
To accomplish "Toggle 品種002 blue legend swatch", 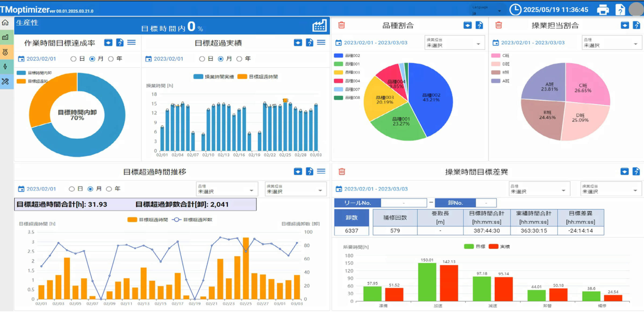I will pyautogui.click(x=338, y=55).
